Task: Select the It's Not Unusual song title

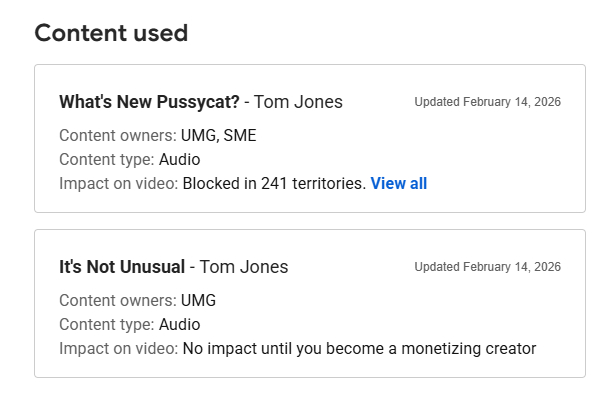Action: (122, 267)
